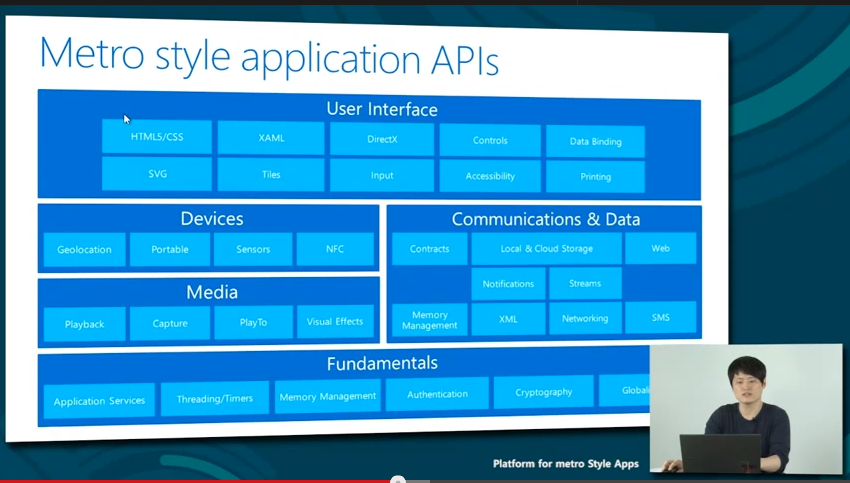Choose the Visual Effects tile
Viewport: 850px width, 483px height.
(335, 322)
